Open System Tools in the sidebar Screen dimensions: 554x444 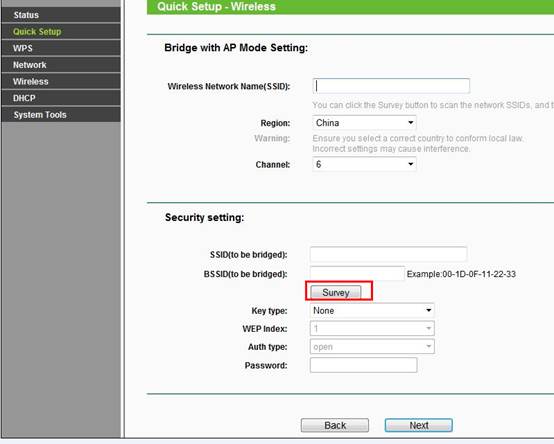tap(61, 114)
